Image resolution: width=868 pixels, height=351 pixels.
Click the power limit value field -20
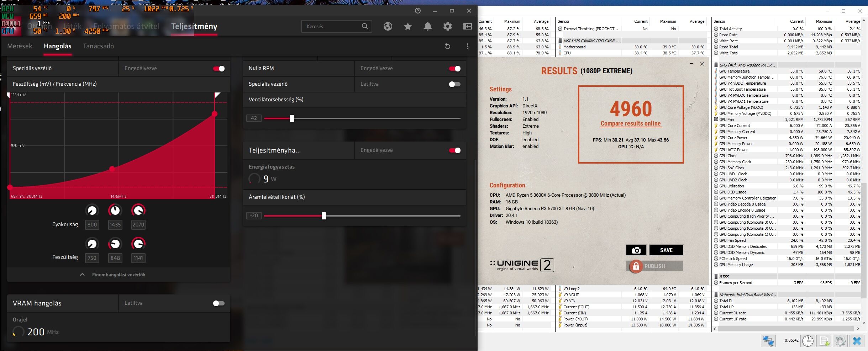(254, 216)
